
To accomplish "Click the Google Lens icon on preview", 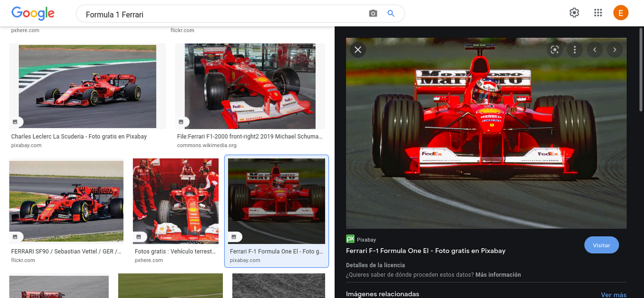I will [x=554, y=50].
